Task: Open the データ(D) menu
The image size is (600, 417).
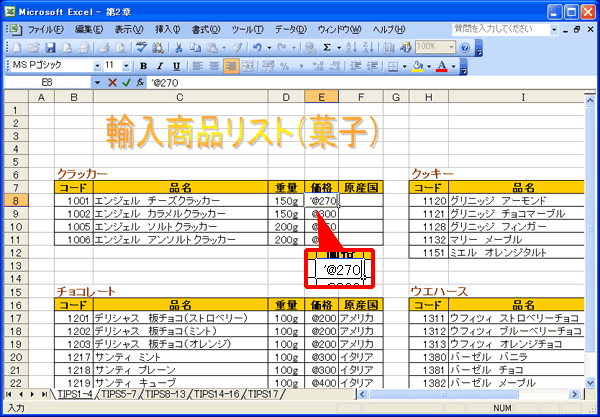Action: click(291, 29)
